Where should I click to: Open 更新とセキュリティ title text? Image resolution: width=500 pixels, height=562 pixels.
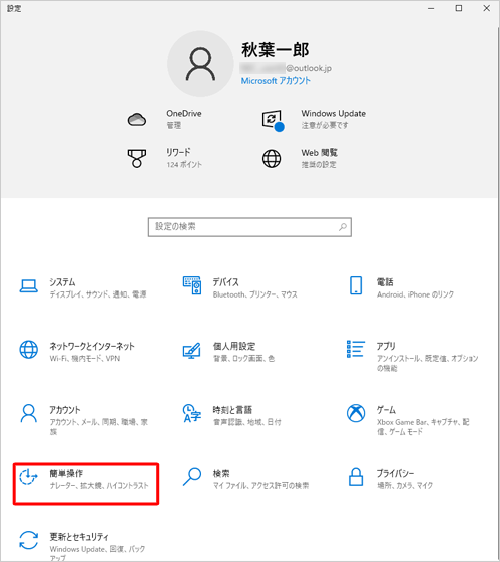click(x=79, y=537)
